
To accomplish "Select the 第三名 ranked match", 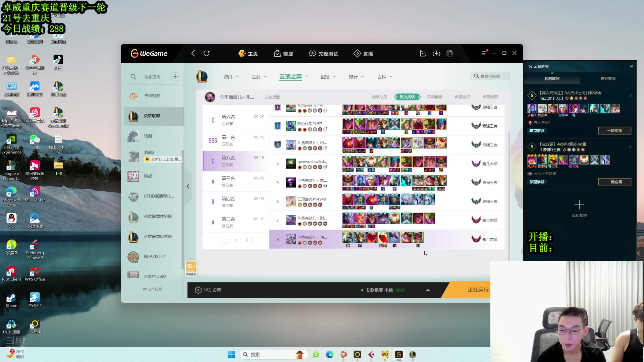I will (x=236, y=181).
